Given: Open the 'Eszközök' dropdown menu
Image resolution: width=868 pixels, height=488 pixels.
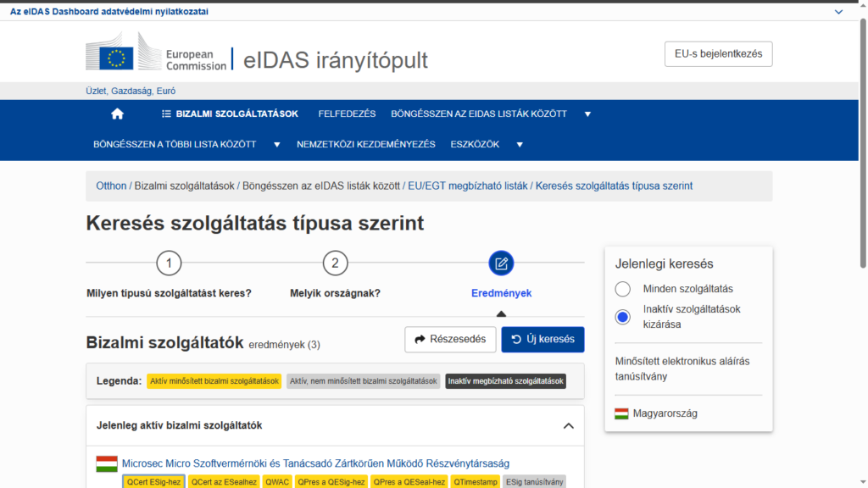Looking at the screenshot, I should pos(519,145).
